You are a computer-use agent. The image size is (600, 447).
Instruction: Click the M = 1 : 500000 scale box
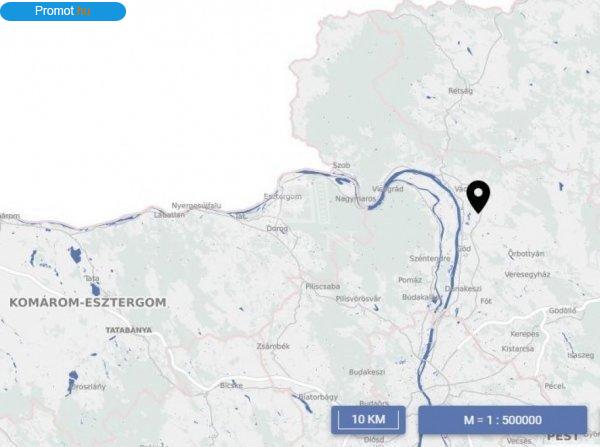tap(502, 420)
